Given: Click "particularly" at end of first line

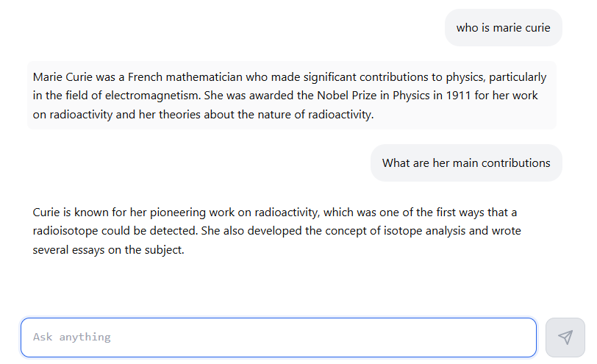Looking at the screenshot, I should (x=518, y=77).
